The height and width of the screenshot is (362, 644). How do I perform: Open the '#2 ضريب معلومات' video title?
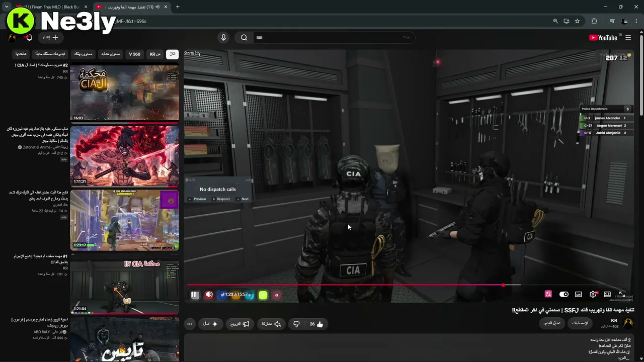(x=41, y=65)
